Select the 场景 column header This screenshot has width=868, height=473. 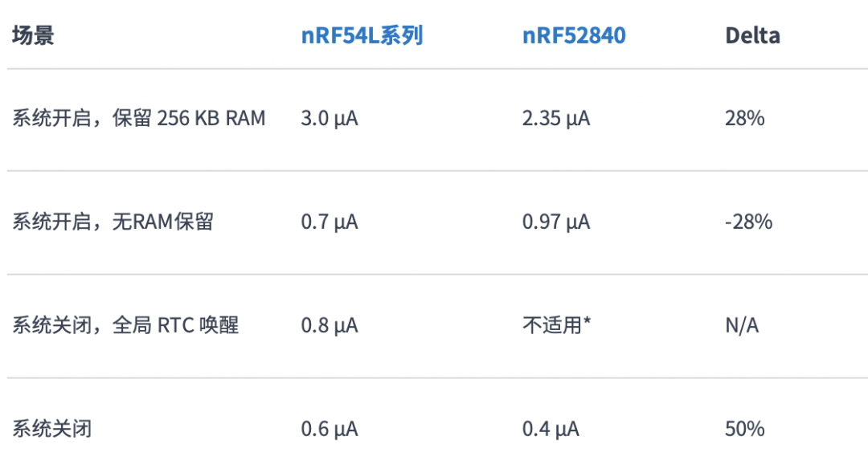33,36
